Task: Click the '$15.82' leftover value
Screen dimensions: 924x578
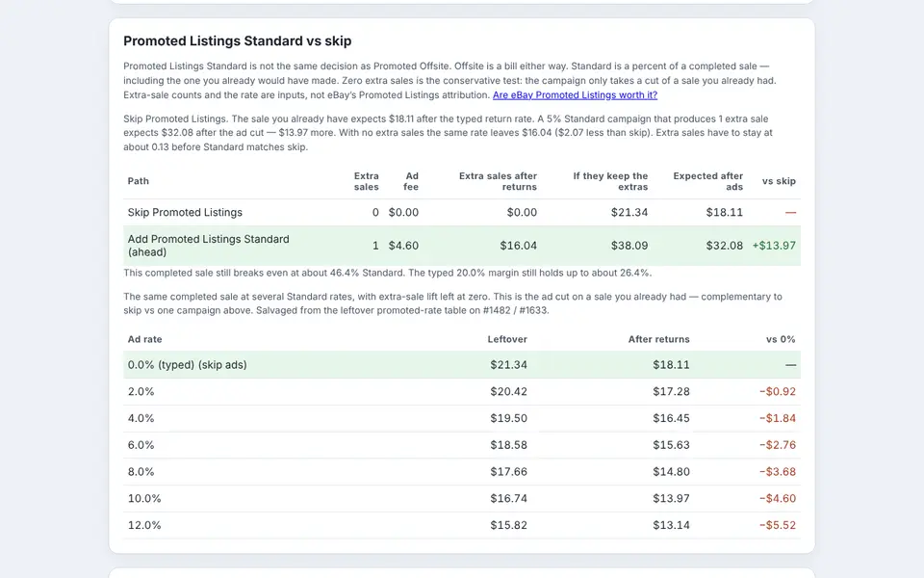Action: tap(508, 525)
